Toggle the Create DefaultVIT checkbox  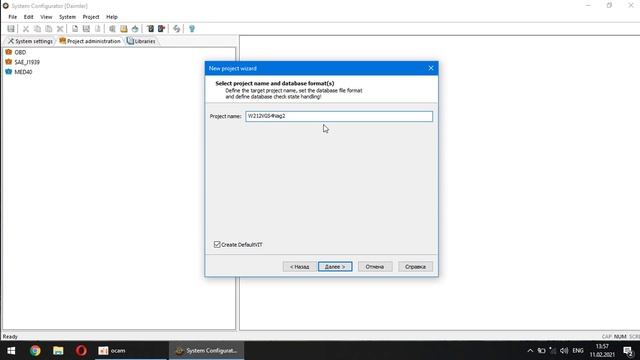[217, 244]
